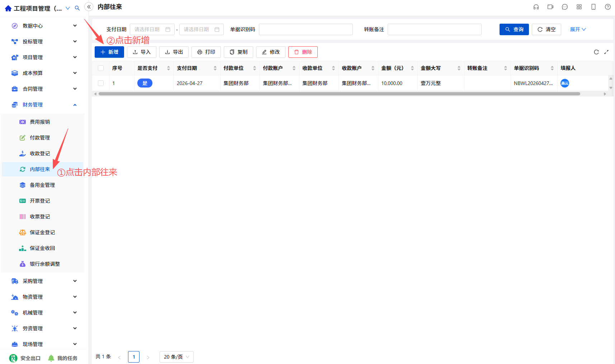Click the help question mark icon
This screenshot has height=364, width=615.
pos(608,7)
